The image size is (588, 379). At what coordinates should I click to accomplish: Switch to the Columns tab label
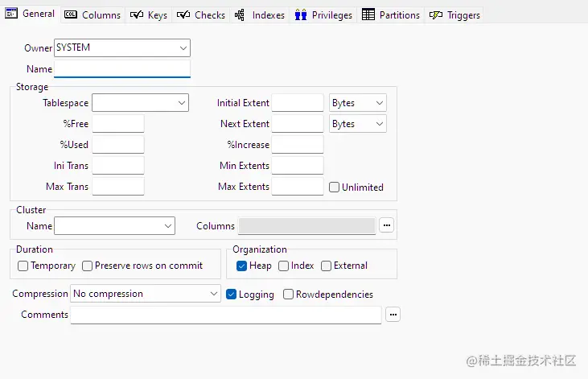point(101,15)
